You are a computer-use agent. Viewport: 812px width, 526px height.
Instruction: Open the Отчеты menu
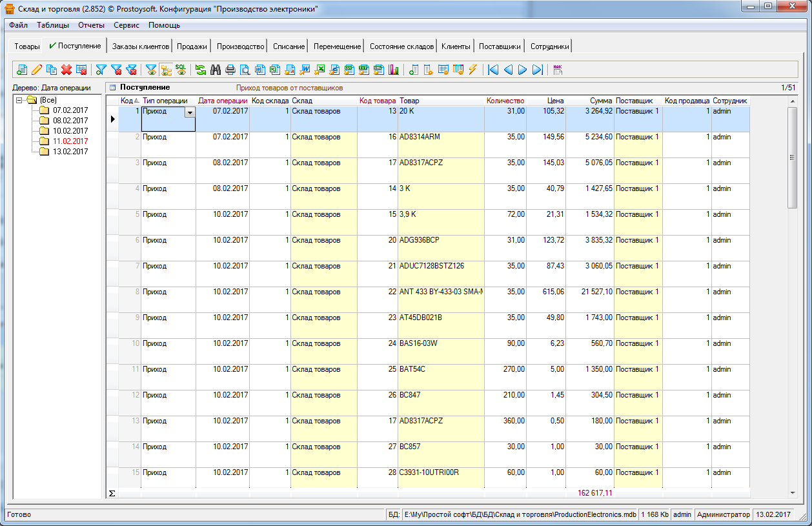pos(91,25)
